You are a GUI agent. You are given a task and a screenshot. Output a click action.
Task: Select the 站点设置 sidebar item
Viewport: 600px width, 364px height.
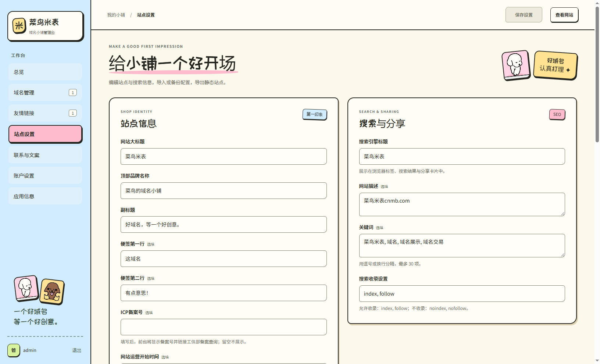tap(45, 134)
